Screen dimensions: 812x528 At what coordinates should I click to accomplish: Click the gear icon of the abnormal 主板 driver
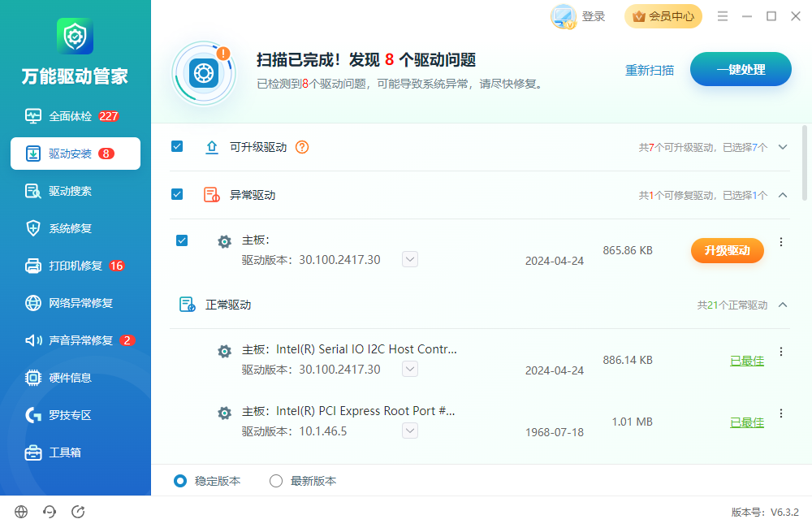224,241
